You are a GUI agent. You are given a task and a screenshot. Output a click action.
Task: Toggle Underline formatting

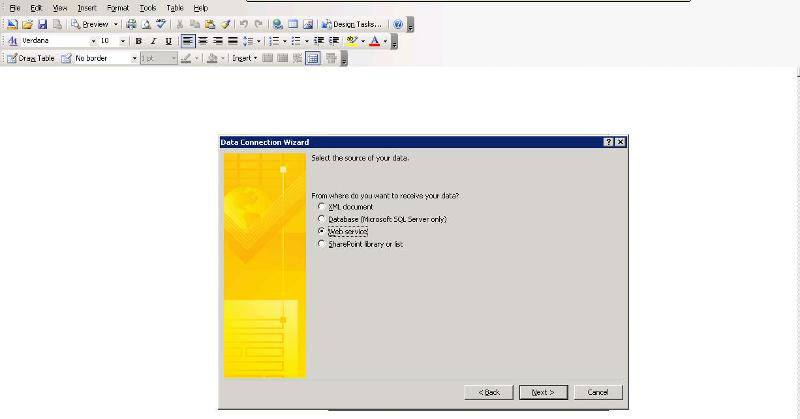pos(168,41)
